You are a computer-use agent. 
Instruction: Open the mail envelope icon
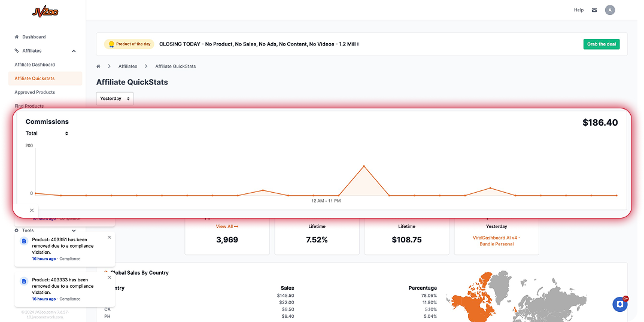click(594, 10)
